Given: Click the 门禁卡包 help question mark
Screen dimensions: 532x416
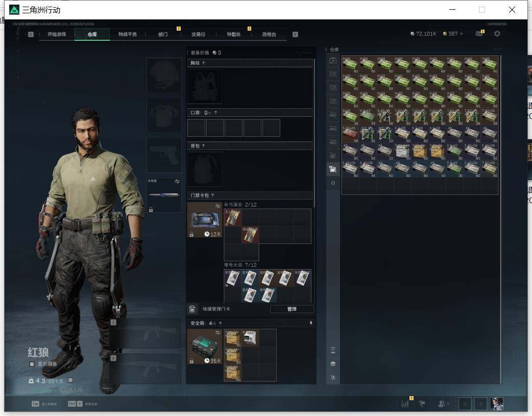Looking at the screenshot, I should pos(213,195).
